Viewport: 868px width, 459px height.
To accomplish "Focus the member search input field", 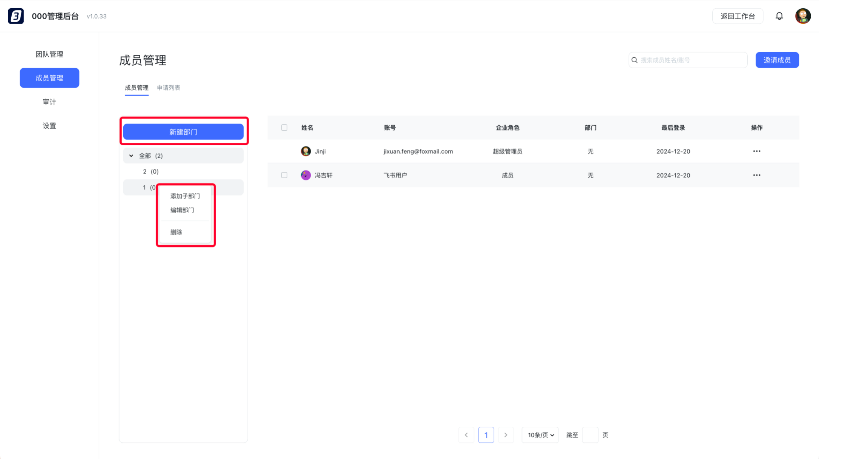I will click(688, 60).
